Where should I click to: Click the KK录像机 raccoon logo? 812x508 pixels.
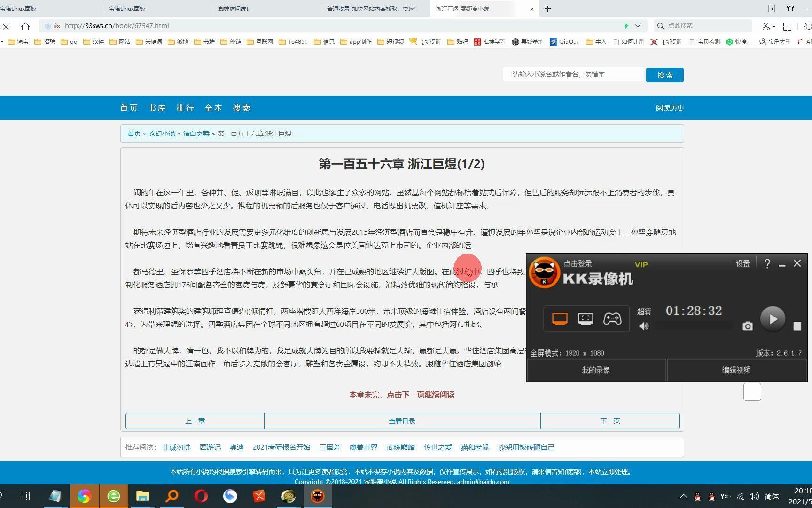point(544,272)
